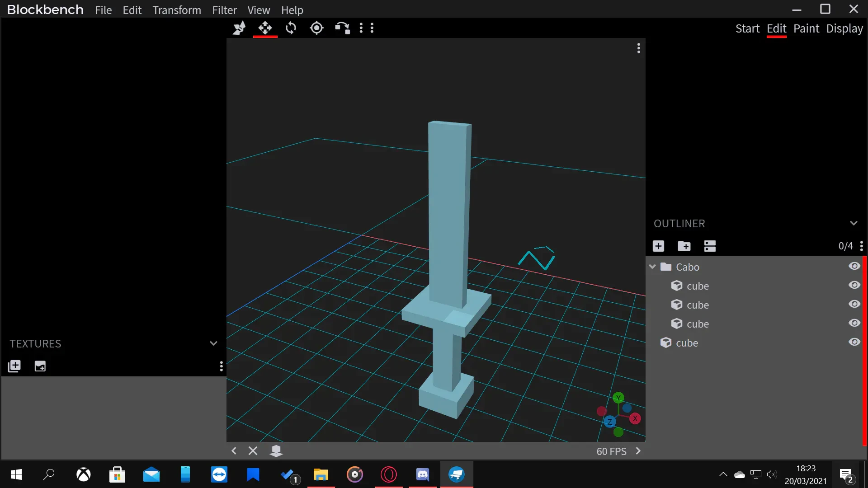This screenshot has width=868, height=488.
Task: Open File Explorer from the taskbar
Action: [321, 474]
